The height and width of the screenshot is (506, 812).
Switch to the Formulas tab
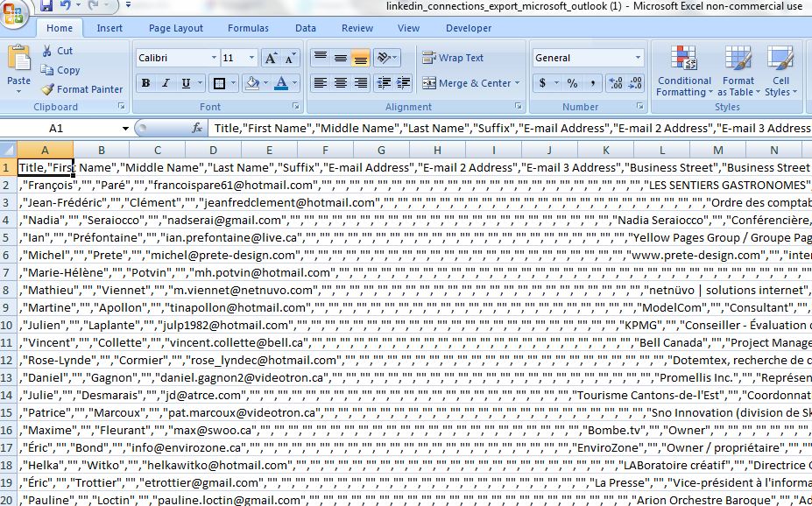(248, 27)
